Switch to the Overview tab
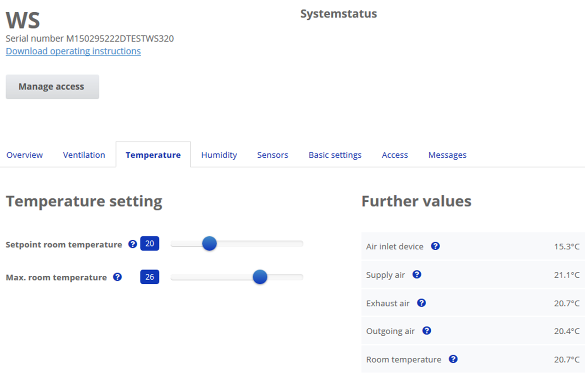588x382 pixels. pyautogui.click(x=25, y=155)
